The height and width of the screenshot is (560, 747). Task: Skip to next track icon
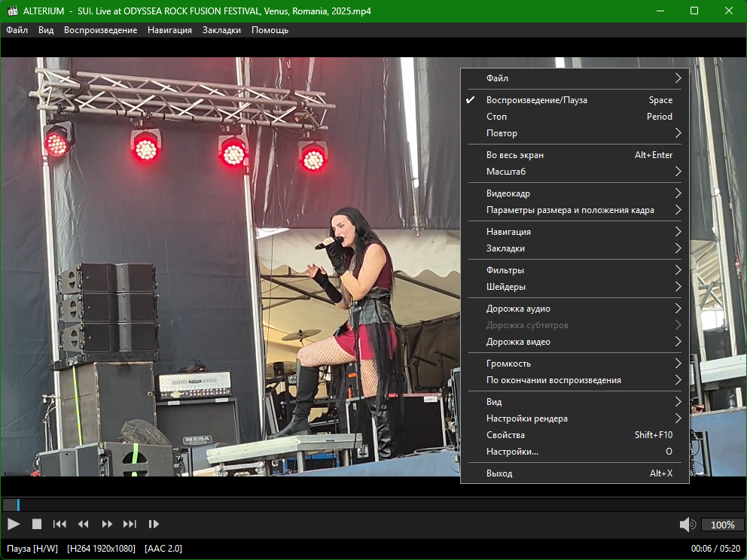click(130, 524)
